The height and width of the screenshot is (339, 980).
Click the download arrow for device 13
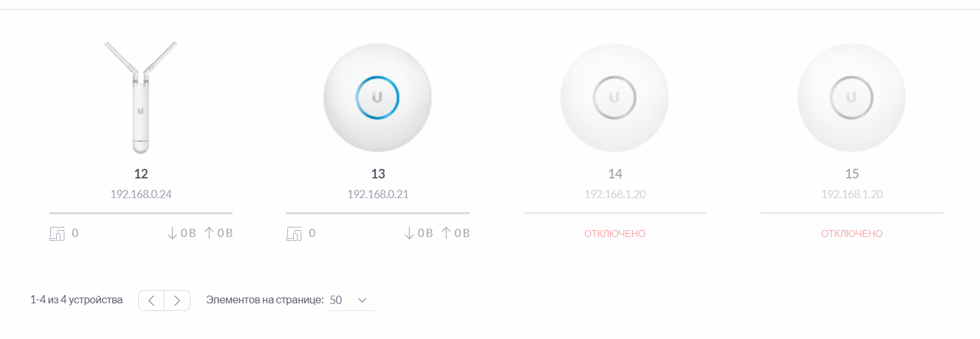coord(409,233)
